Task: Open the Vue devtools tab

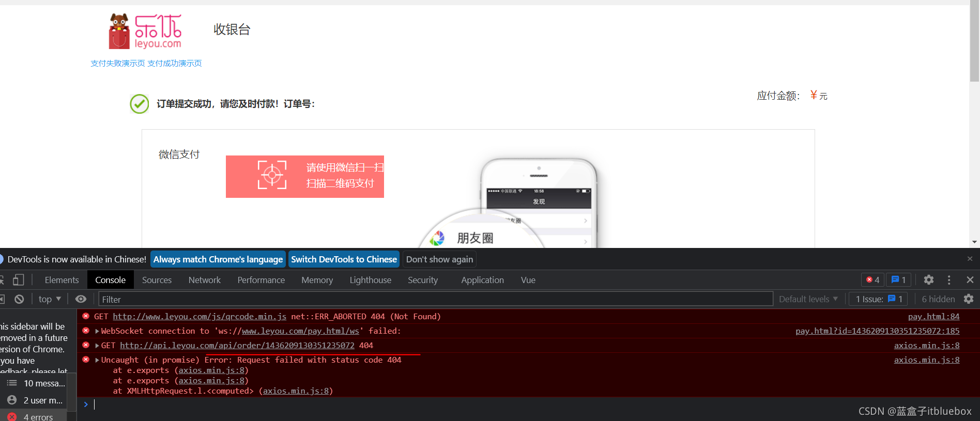Action: pyautogui.click(x=528, y=280)
